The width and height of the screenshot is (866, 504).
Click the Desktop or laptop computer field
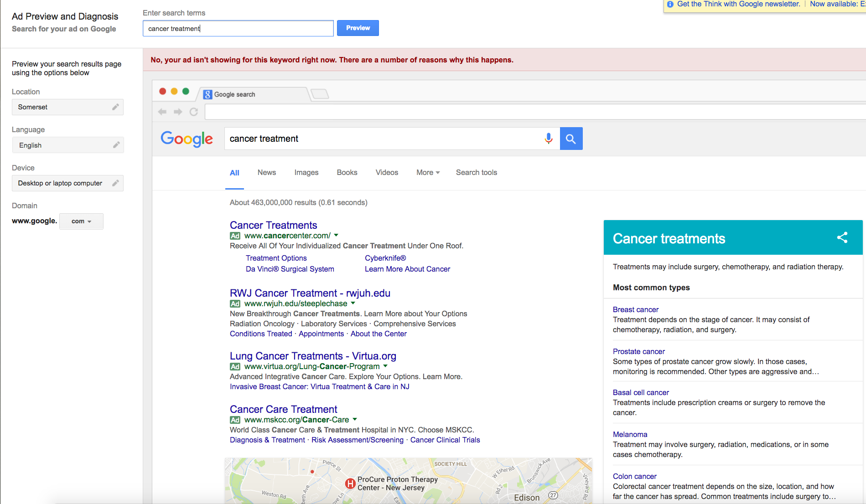pyautogui.click(x=67, y=183)
